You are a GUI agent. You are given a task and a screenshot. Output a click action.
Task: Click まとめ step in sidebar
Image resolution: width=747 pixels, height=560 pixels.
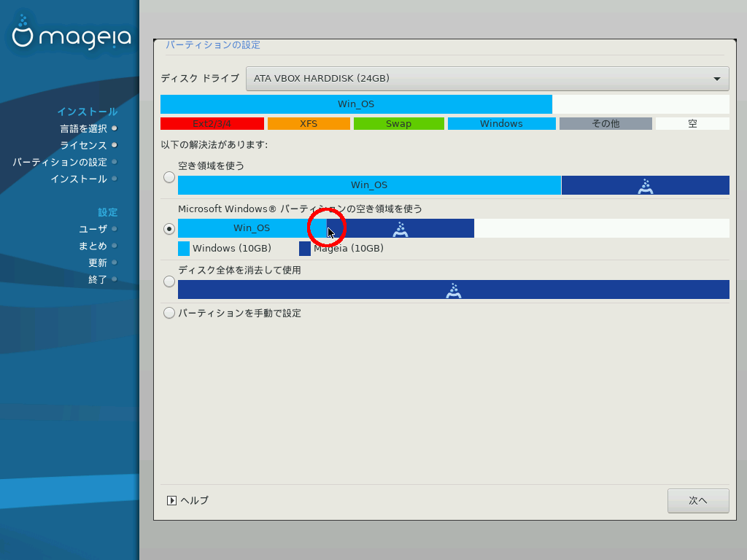(93, 246)
